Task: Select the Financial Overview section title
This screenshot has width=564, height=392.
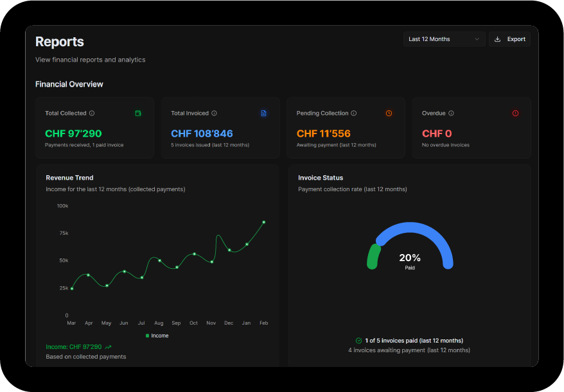Action: 69,84
